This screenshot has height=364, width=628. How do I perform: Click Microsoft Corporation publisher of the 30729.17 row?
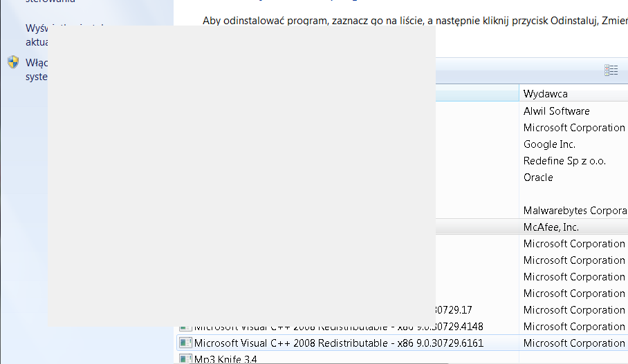pyautogui.click(x=574, y=310)
